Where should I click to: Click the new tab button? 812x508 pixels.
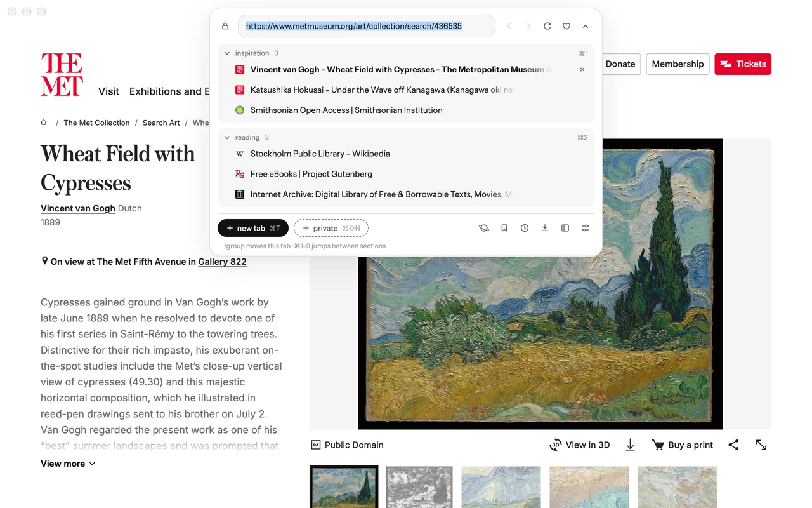[253, 228]
